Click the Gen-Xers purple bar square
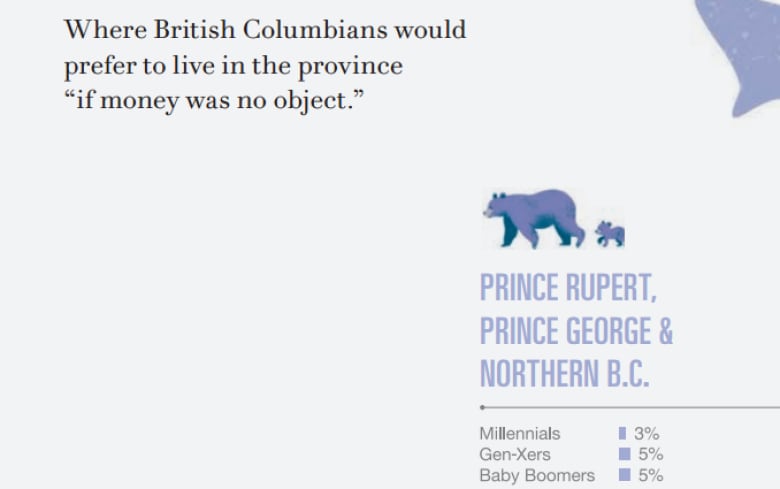Image resolution: width=780 pixels, height=489 pixels. tap(624, 454)
